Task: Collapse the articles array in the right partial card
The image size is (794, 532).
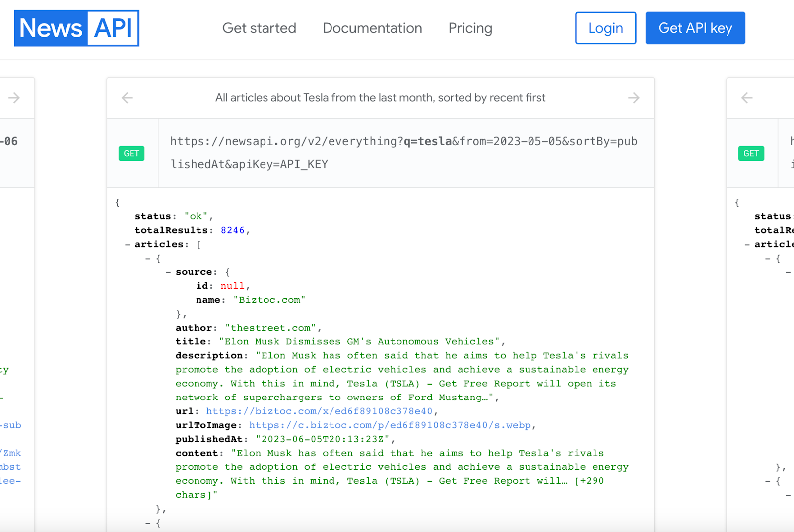Action: [747, 244]
